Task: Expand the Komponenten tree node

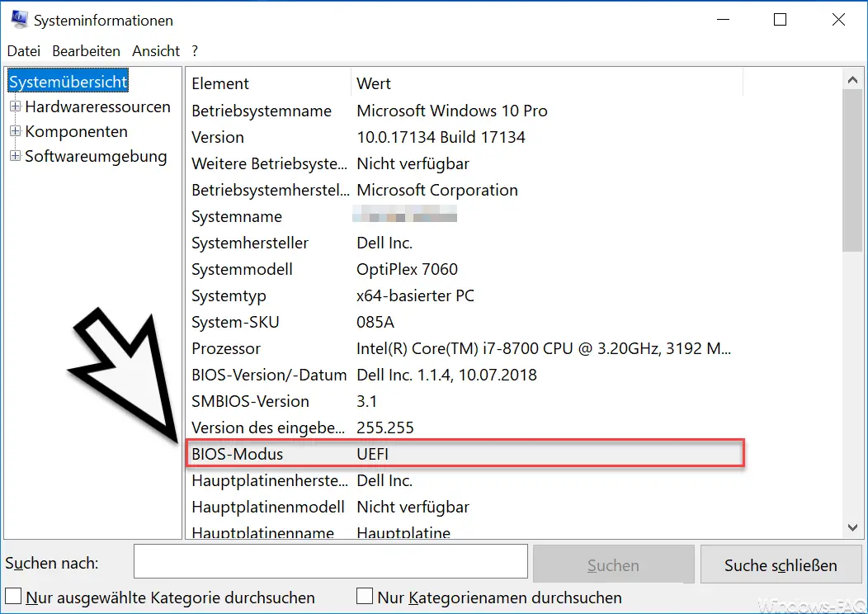Action: 16,131
